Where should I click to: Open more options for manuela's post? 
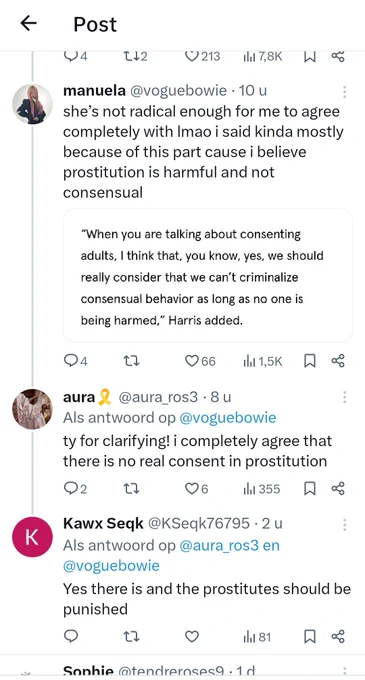344,92
